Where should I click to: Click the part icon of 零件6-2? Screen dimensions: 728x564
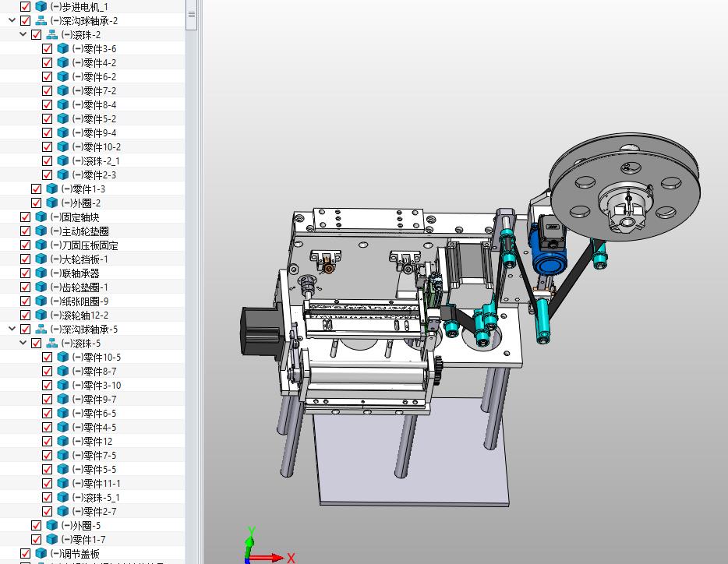(x=62, y=76)
